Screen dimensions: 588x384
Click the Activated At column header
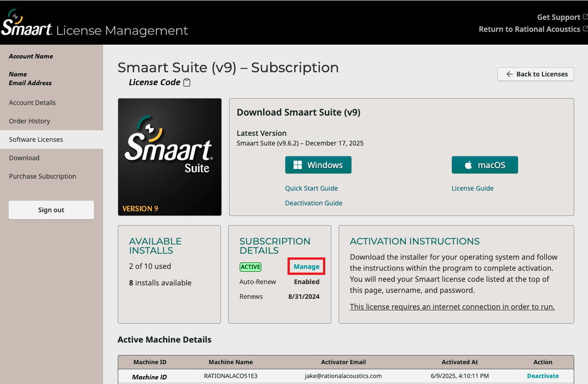[x=460, y=362]
